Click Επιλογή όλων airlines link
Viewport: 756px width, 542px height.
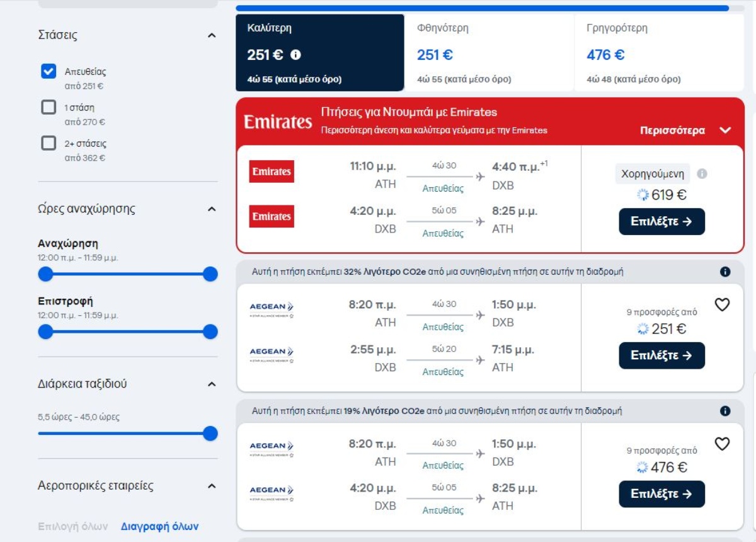(x=73, y=526)
